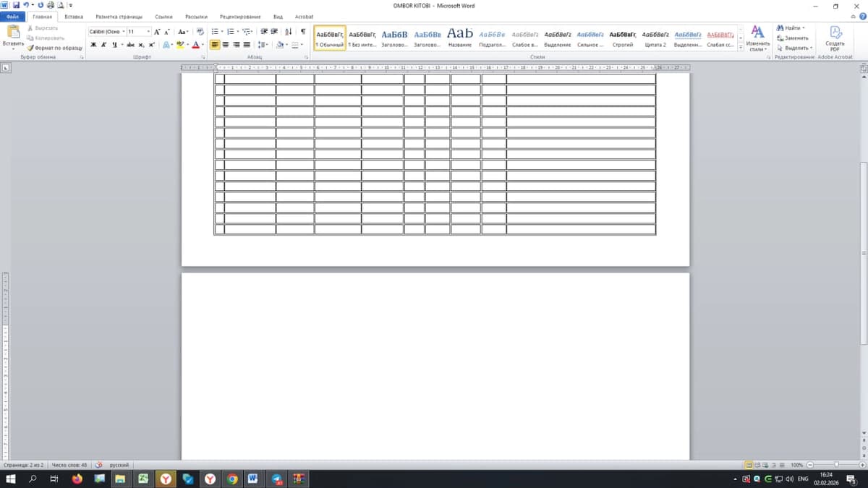Click Format Painter (Формат по образцу)
868x488 pixels.
55,48
